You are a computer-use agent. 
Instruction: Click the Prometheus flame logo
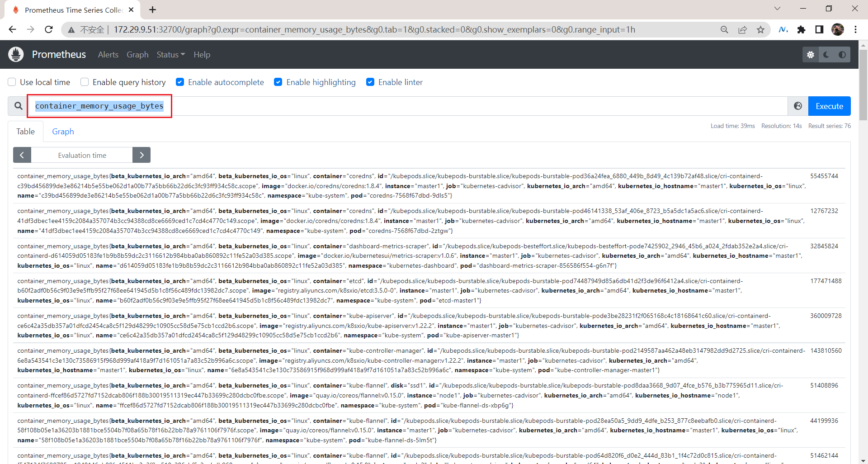(16, 54)
